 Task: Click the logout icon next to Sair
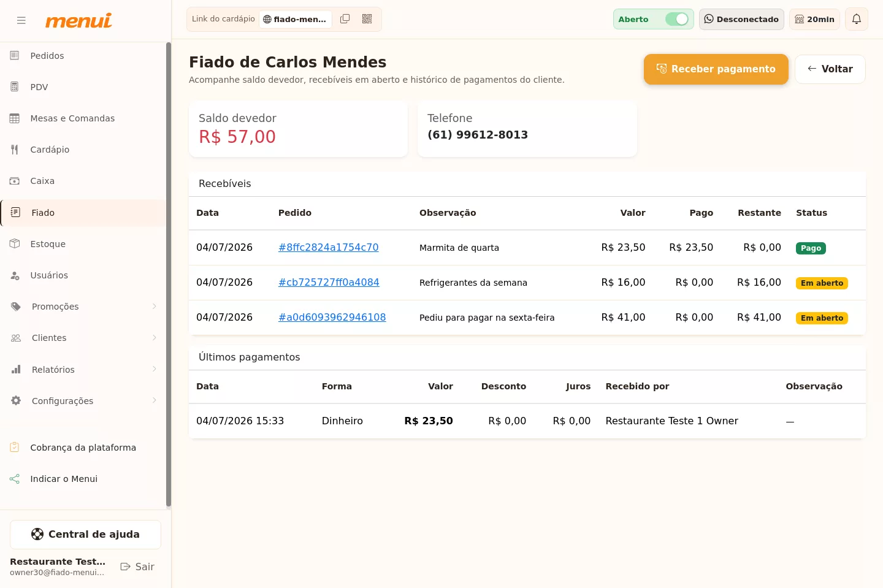[x=126, y=567]
